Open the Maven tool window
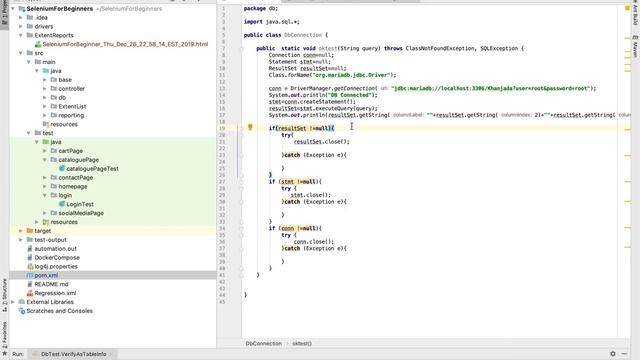640x360 pixels. [x=635, y=46]
